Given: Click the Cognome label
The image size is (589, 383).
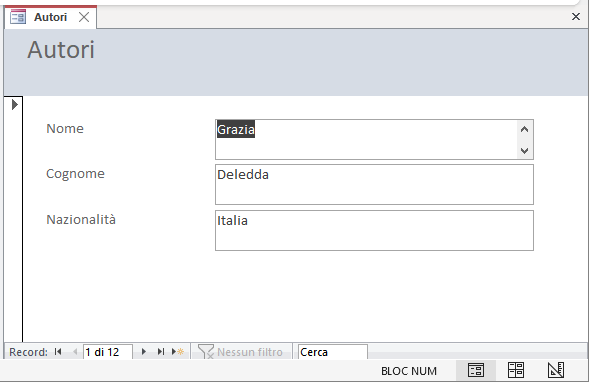Looking at the screenshot, I should [x=76, y=174].
